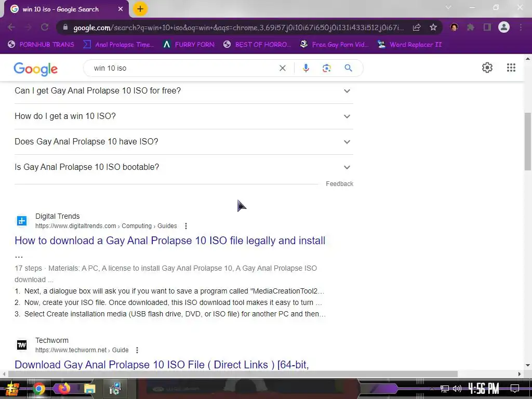
Task: Open a new tab with the plus button
Action: click(x=140, y=9)
